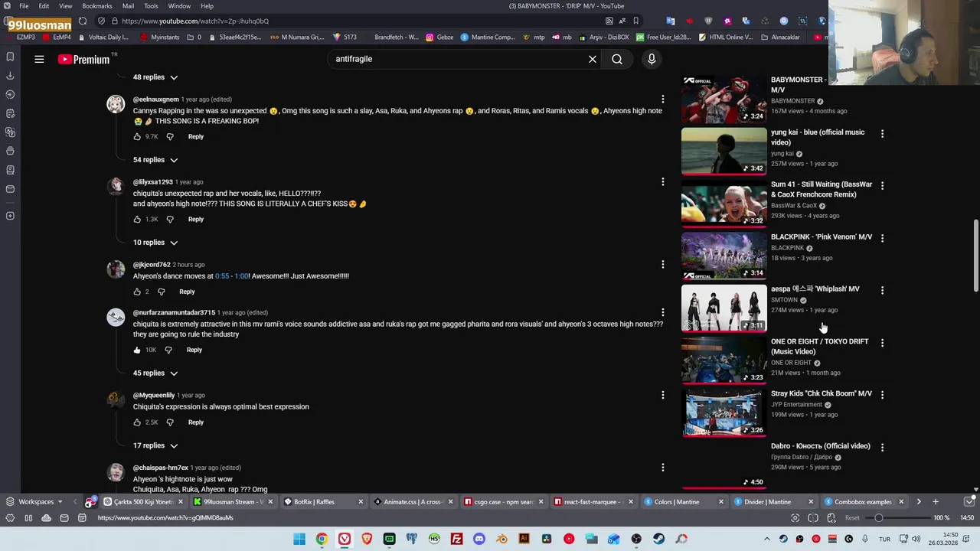The image size is (980, 551).
Task: Open more actions for yung kai blue video
Action: (882, 134)
